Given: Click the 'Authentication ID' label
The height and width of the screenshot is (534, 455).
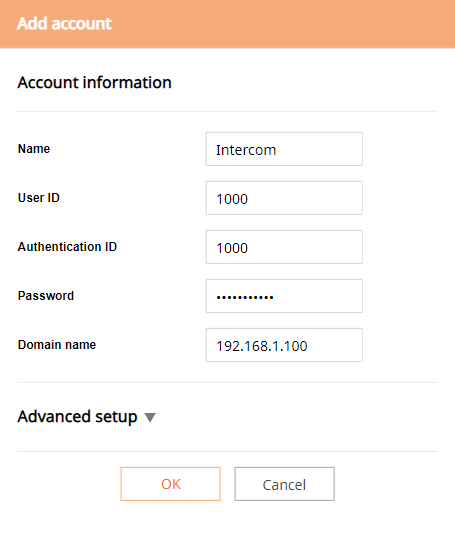Looking at the screenshot, I should click(67, 247).
